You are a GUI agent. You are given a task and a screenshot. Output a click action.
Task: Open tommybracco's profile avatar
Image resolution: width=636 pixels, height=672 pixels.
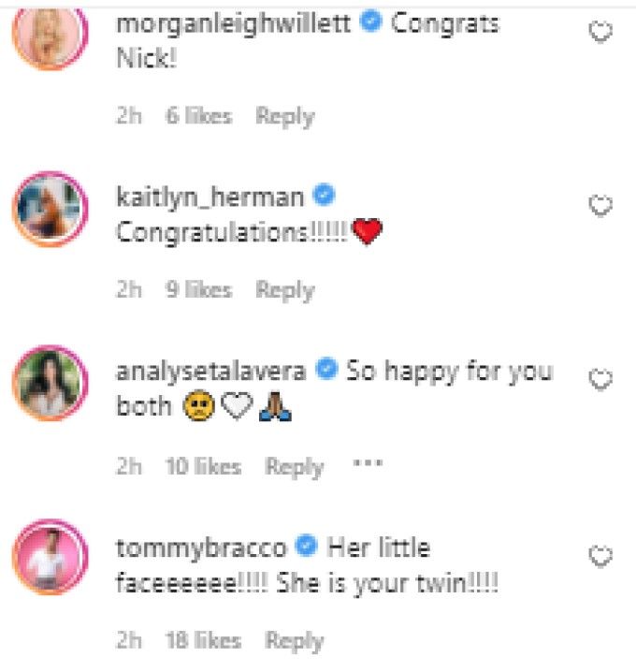51,557
